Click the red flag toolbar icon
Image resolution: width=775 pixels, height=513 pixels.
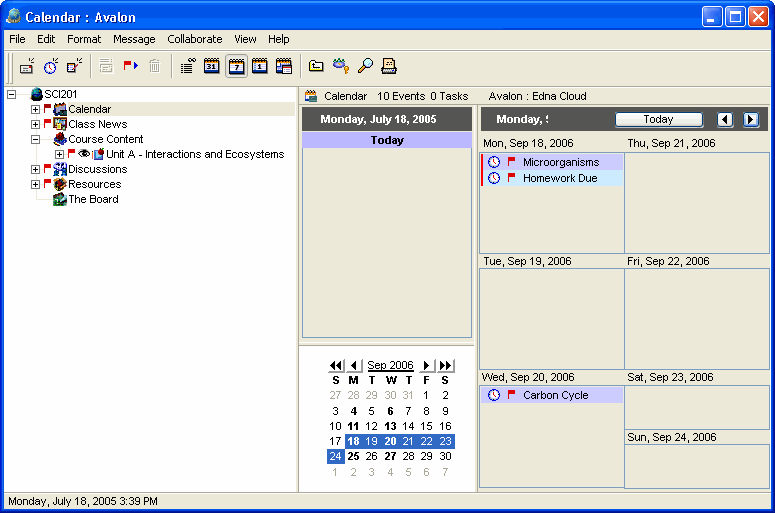point(130,66)
